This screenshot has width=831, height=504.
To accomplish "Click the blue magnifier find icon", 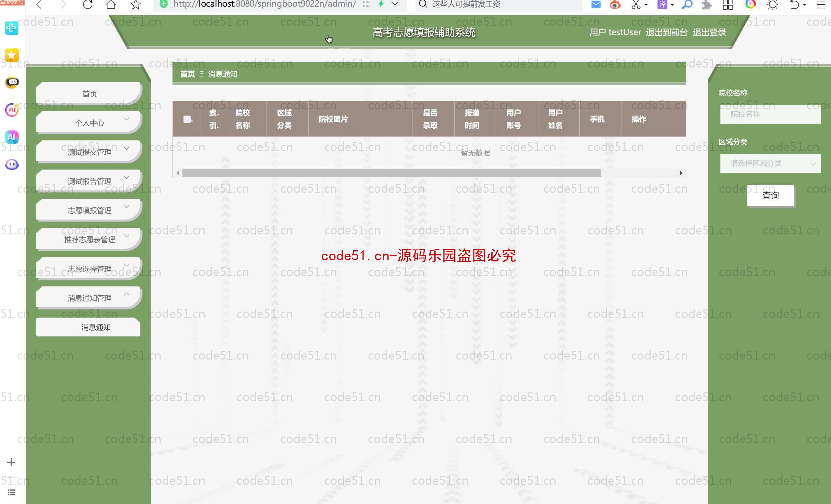I will point(687,4).
